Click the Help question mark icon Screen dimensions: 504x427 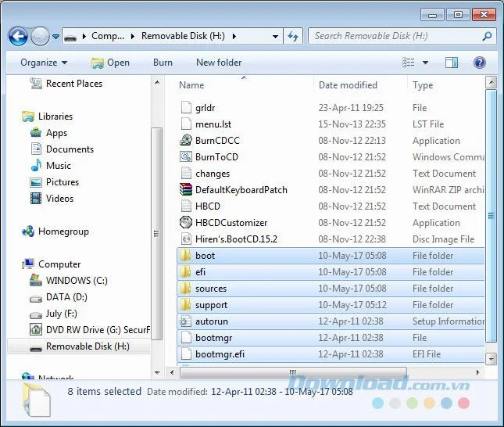479,63
